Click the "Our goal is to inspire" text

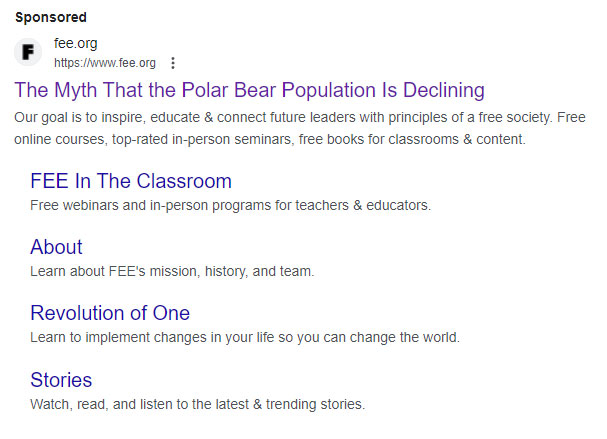click(x=81, y=117)
